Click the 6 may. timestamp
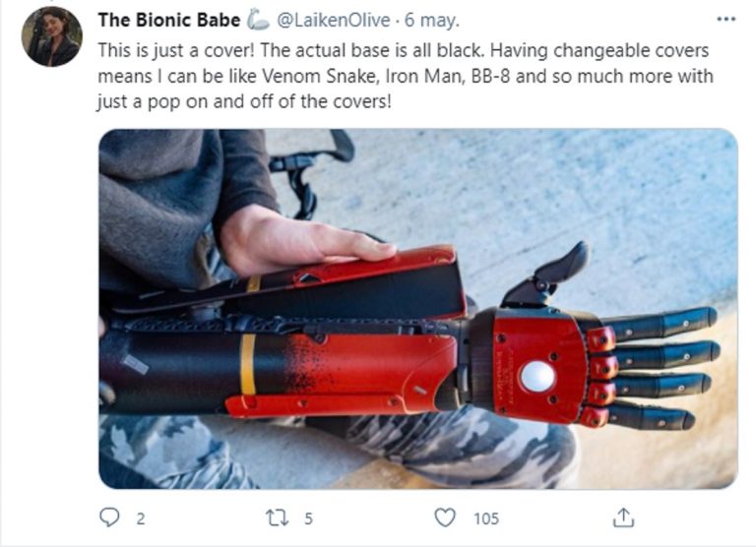Screen dimensions: 756x547 point(431,20)
